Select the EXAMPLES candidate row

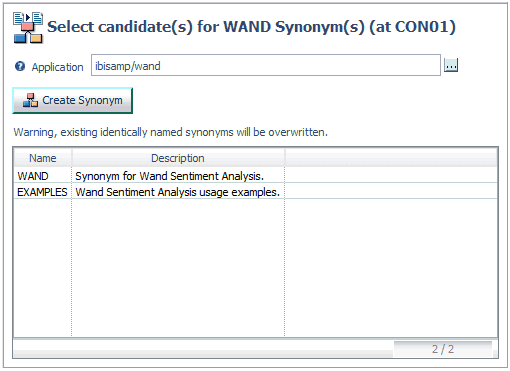tap(255, 192)
